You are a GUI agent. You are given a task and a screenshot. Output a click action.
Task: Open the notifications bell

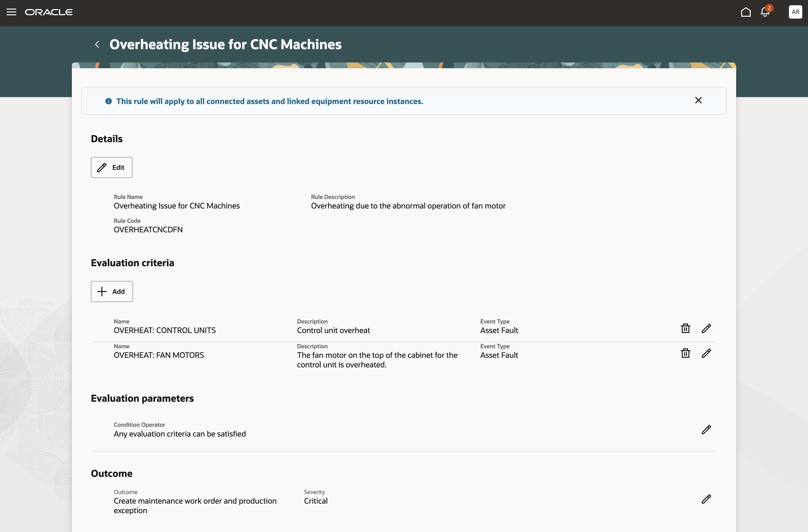[x=765, y=12]
